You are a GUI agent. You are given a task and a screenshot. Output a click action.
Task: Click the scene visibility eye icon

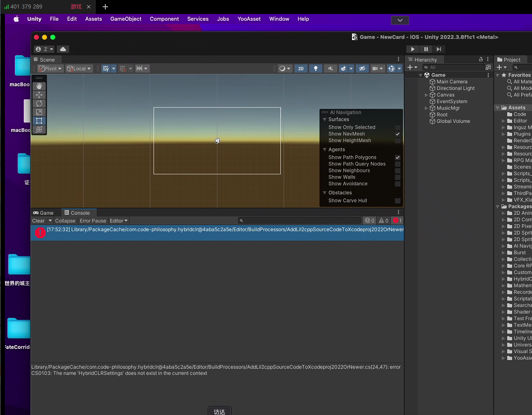click(362, 68)
